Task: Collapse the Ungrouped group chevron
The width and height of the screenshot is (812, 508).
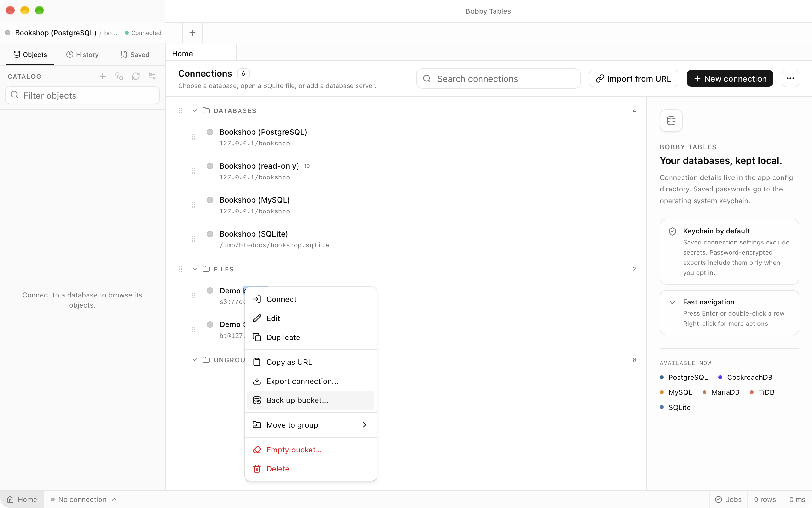Action: click(195, 360)
